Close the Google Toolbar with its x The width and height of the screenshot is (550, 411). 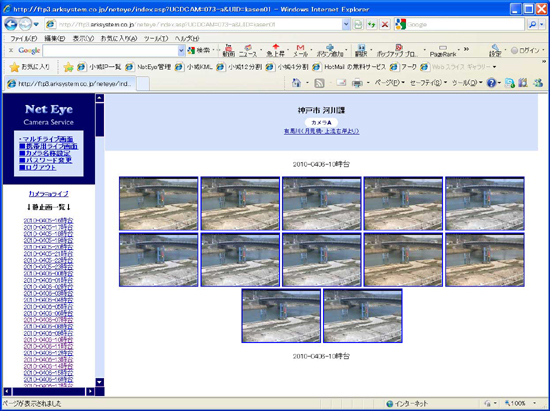[11, 50]
